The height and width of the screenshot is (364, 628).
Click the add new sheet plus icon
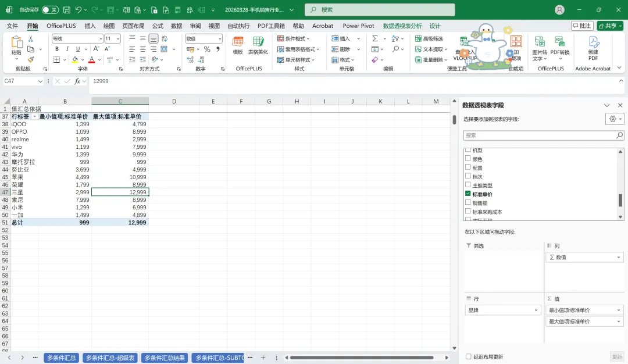pyautogui.click(x=263, y=358)
